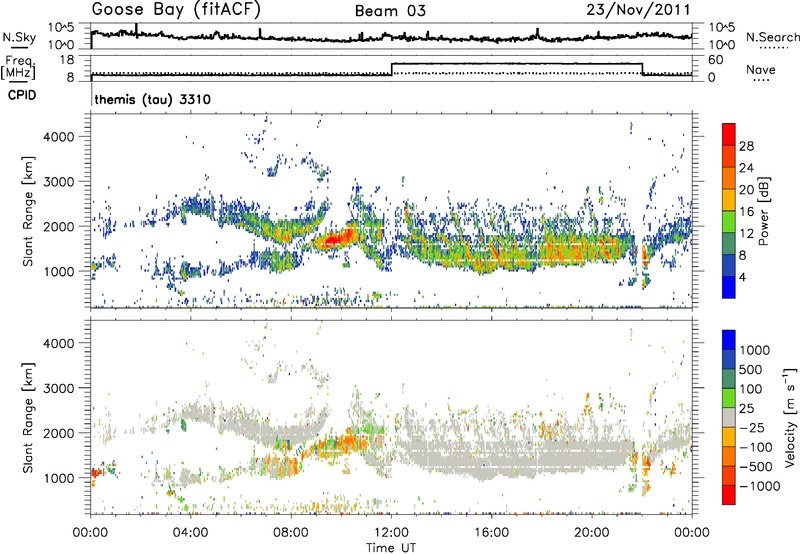Click the "themis (tau) 3310" mode text
The width and height of the screenshot is (800, 554).
[x=153, y=99]
